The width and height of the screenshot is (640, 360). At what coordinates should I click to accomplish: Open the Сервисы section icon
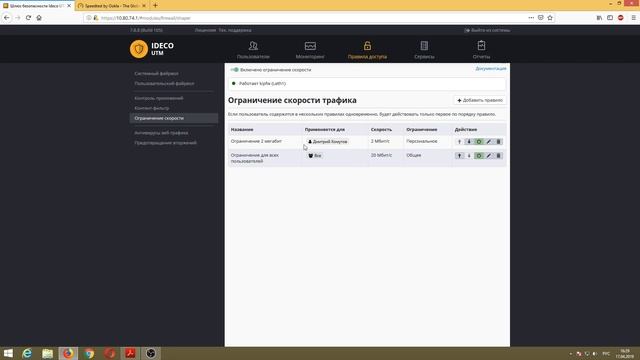[424, 46]
